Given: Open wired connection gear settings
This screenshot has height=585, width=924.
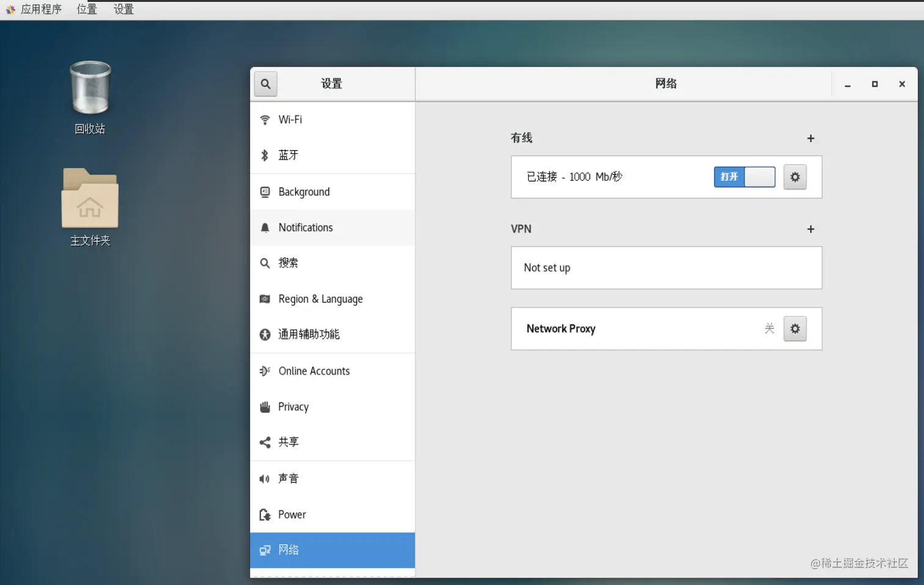Looking at the screenshot, I should click(x=795, y=177).
